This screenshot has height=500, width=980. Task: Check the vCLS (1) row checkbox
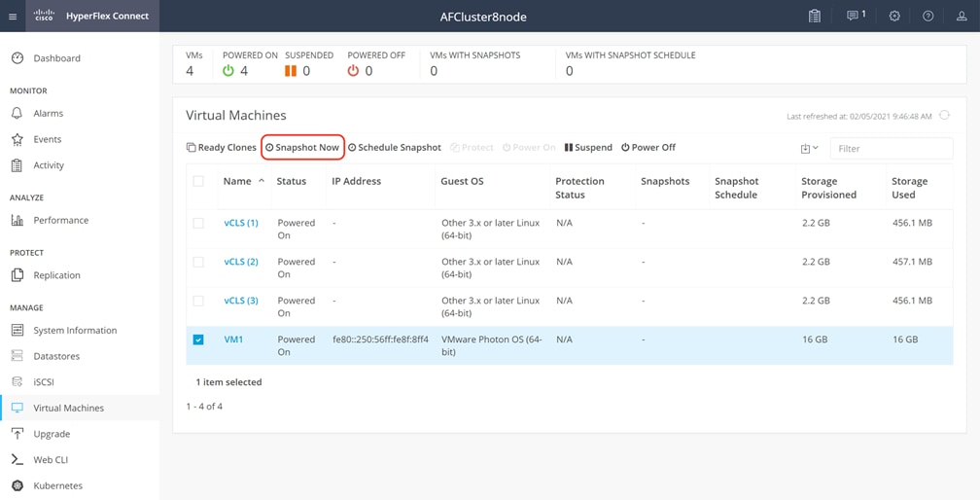click(198, 223)
